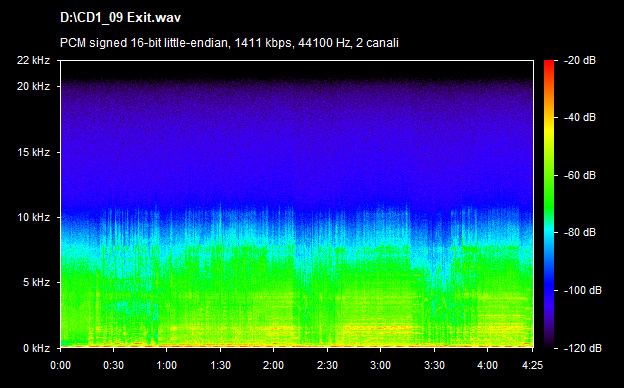Click the -40 dB scale label
624x388 pixels.
coord(580,117)
